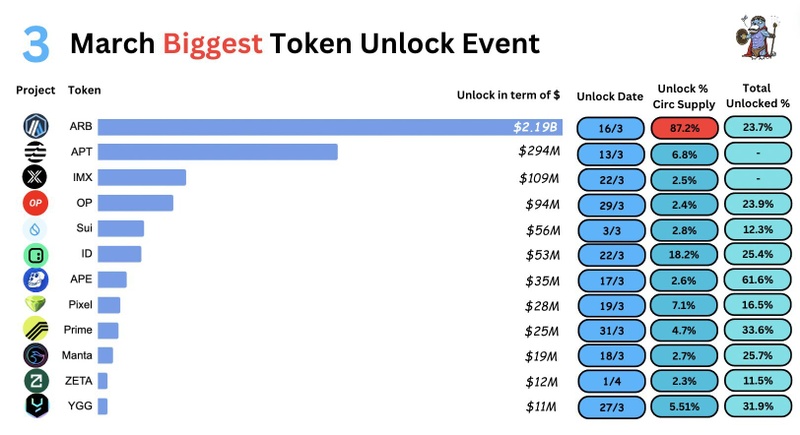Select the APT $294M unlock bar
Viewport: 800px width, 435px height.
point(217,152)
